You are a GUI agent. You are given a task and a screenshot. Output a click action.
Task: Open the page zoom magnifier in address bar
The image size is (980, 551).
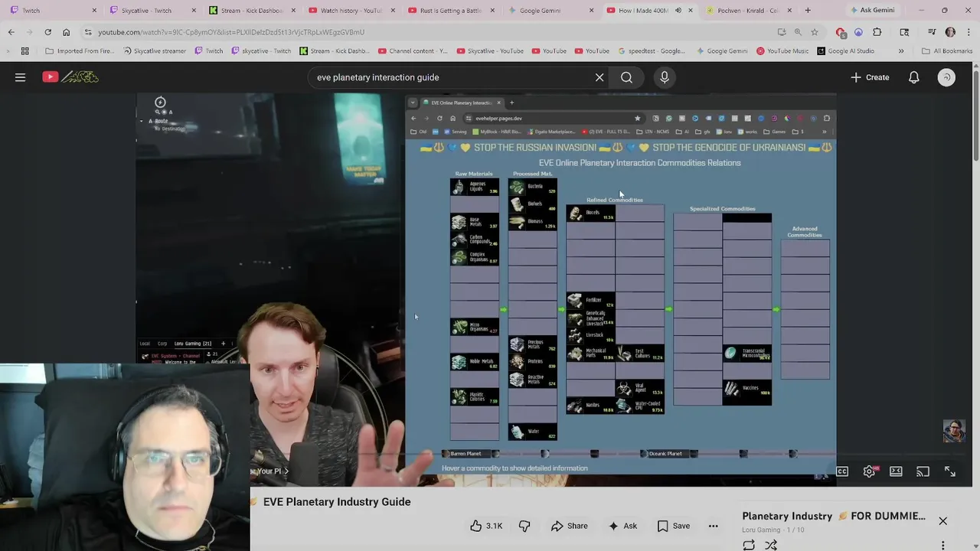pos(798,32)
